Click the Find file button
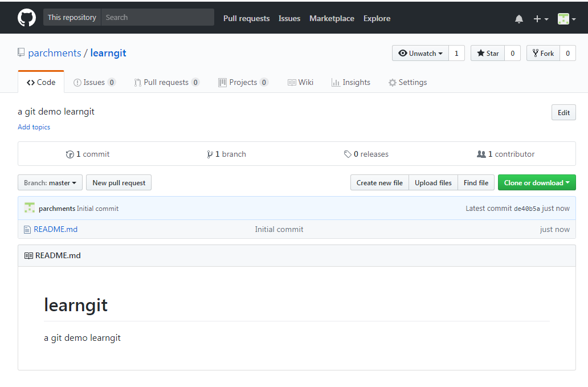Image resolution: width=588 pixels, height=387 pixels. pos(476,182)
